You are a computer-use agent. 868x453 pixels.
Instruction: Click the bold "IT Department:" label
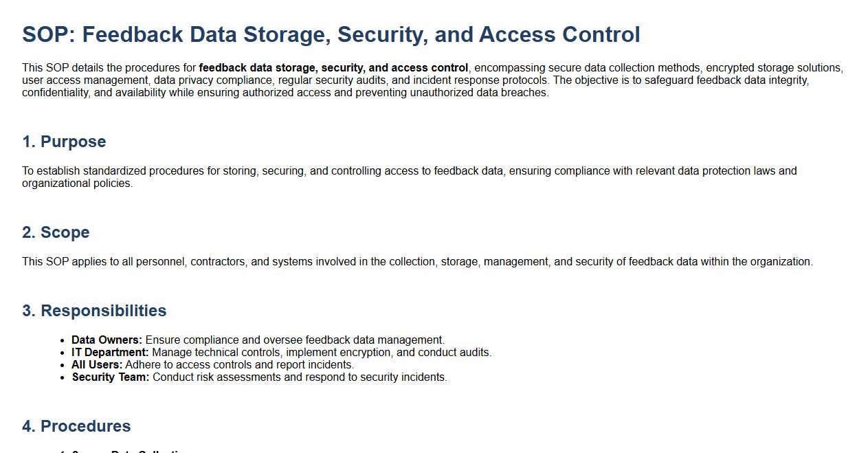coord(110,353)
